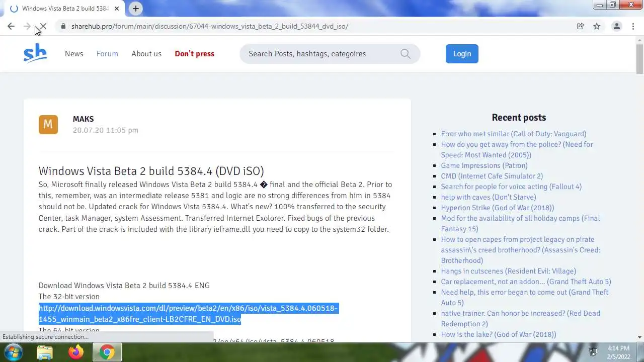Click the page vertical scrollbar thumb
644x362 pixels.
(639, 59)
